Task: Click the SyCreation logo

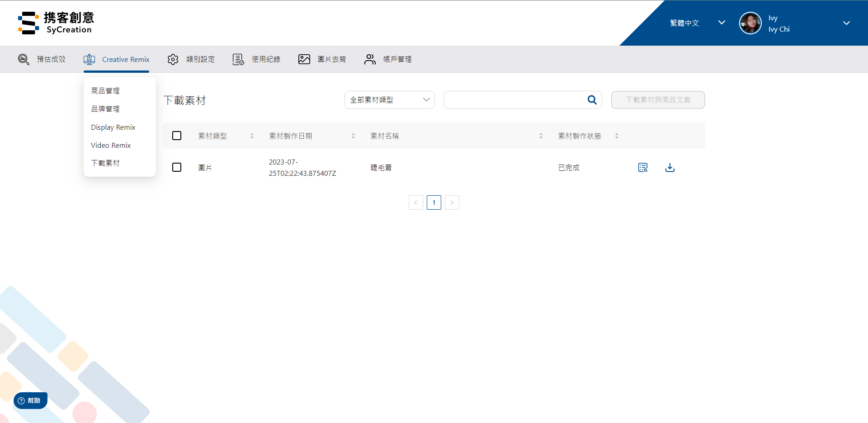Action: coord(56,23)
